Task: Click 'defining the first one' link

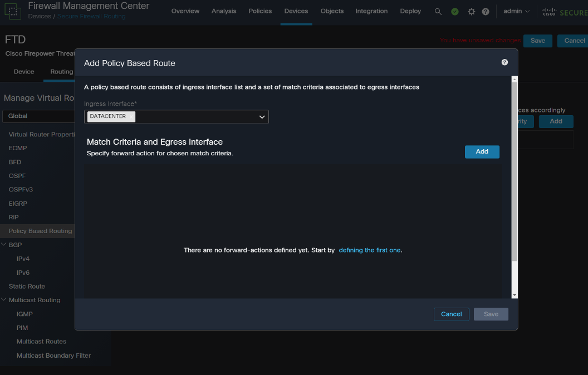Action: [x=370, y=250]
